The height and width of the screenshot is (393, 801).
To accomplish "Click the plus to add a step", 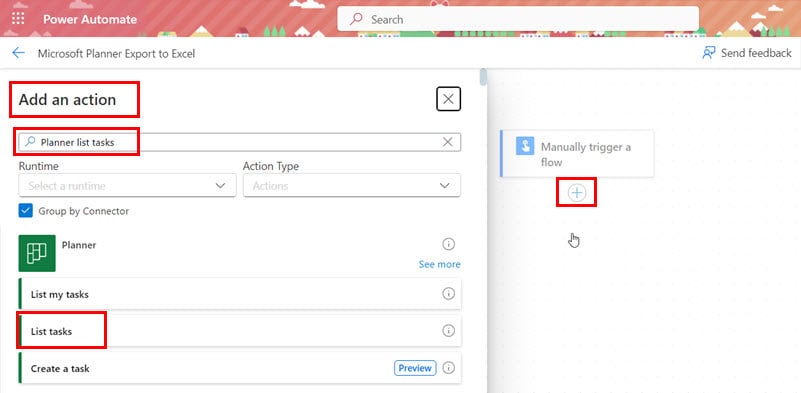I will click(577, 193).
